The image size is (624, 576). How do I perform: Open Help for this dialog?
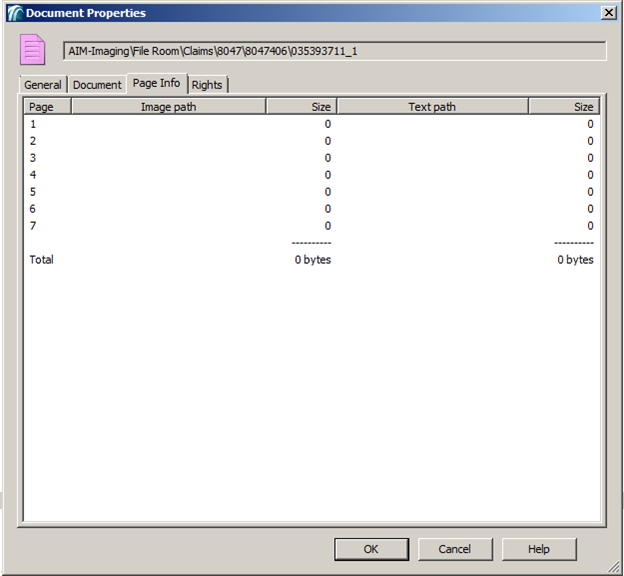(539, 549)
